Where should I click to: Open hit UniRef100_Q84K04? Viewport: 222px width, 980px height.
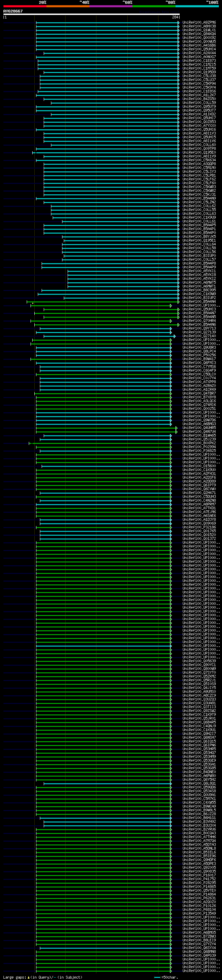pyautogui.click(x=199, y=34)
